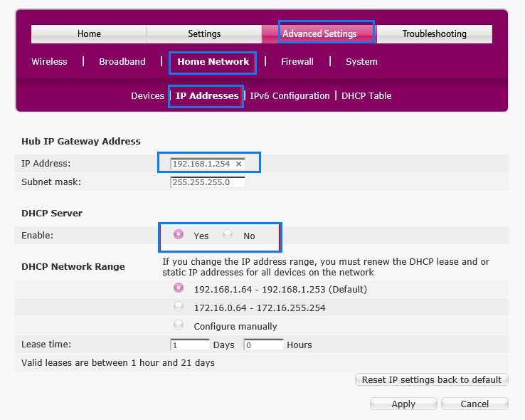
Task: Focus the lease time Days field
Action: pos(190,345)
